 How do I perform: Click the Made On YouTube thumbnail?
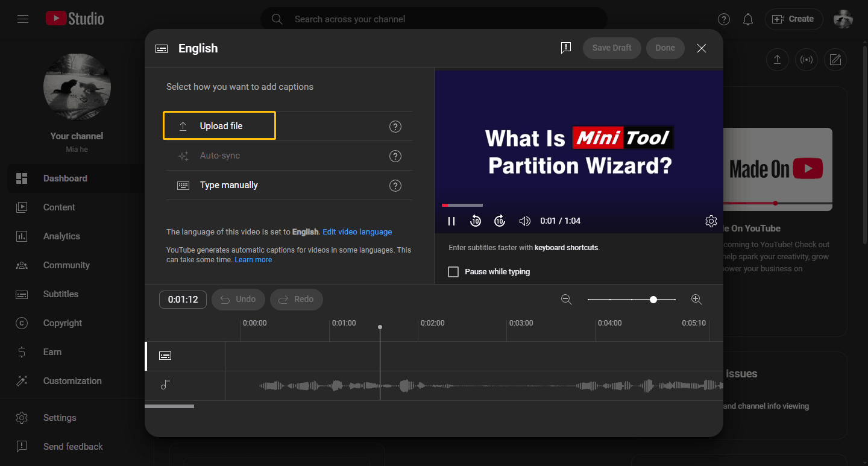[x=778, y=169]
